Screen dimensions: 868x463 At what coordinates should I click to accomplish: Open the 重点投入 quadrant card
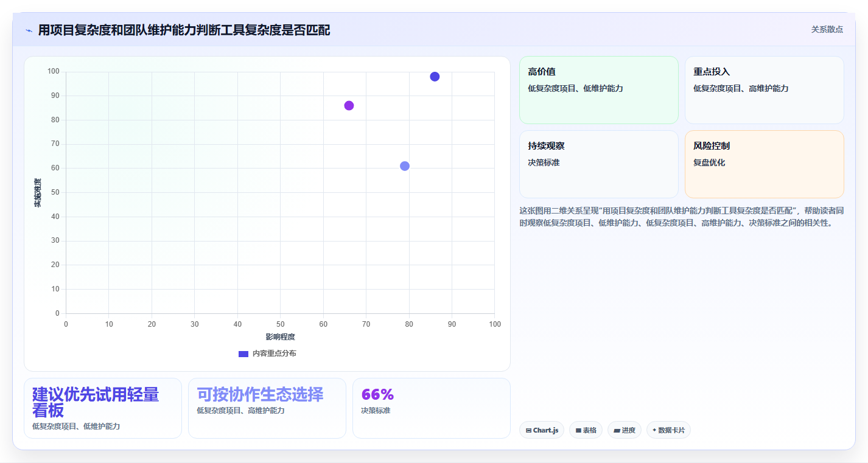tap(765, 90)
